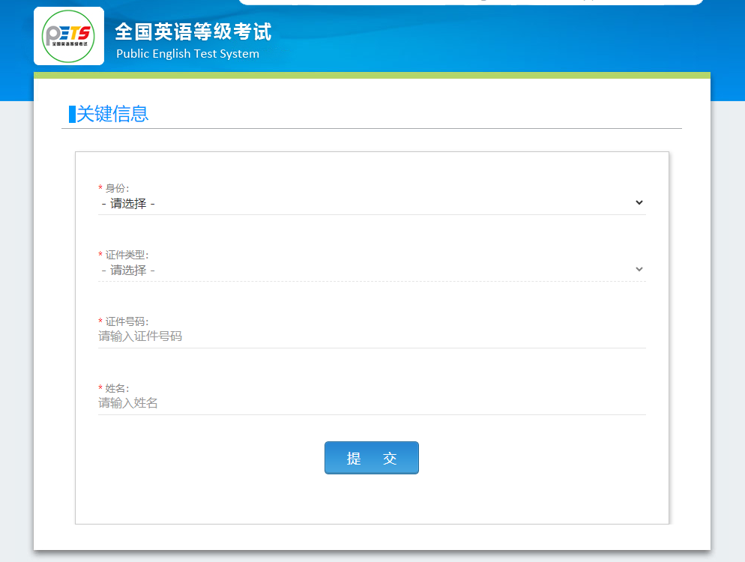Screen dimensions: 745x562
Task: Select the 关键信息 section heading
Action: (x=113, y=114)
